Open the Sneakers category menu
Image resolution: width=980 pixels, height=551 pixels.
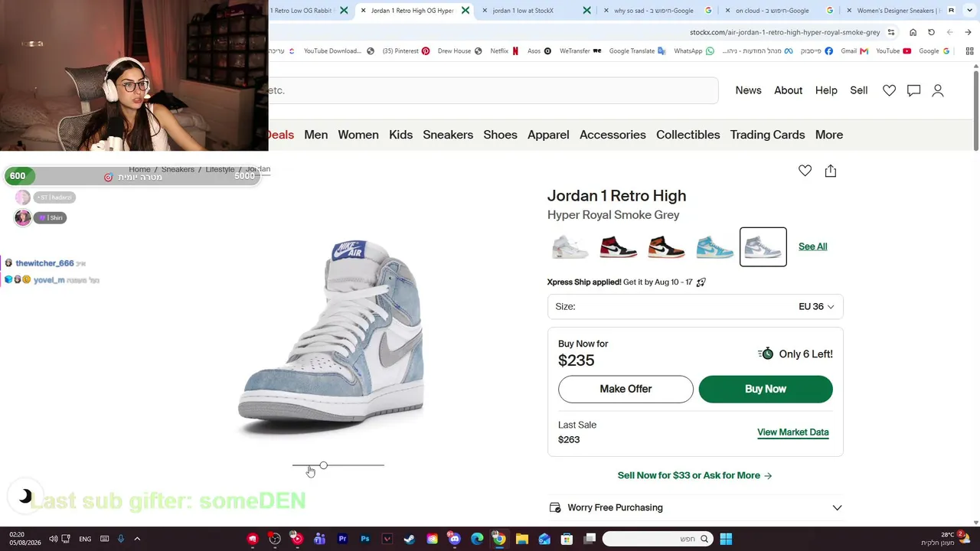[448, 135]
